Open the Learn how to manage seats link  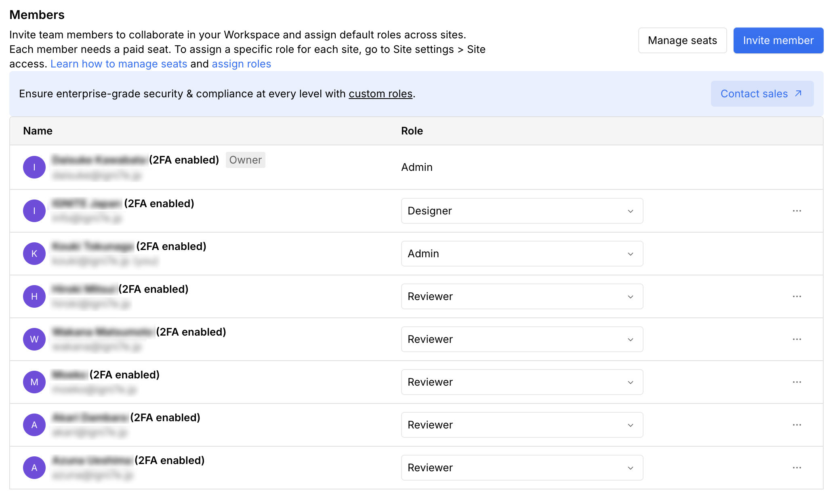(119, 64)
